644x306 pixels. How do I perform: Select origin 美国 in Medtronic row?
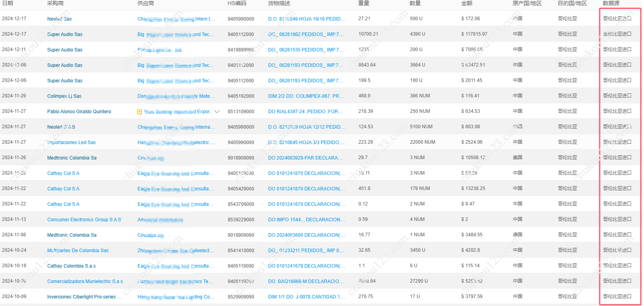(x=517, y=158)
